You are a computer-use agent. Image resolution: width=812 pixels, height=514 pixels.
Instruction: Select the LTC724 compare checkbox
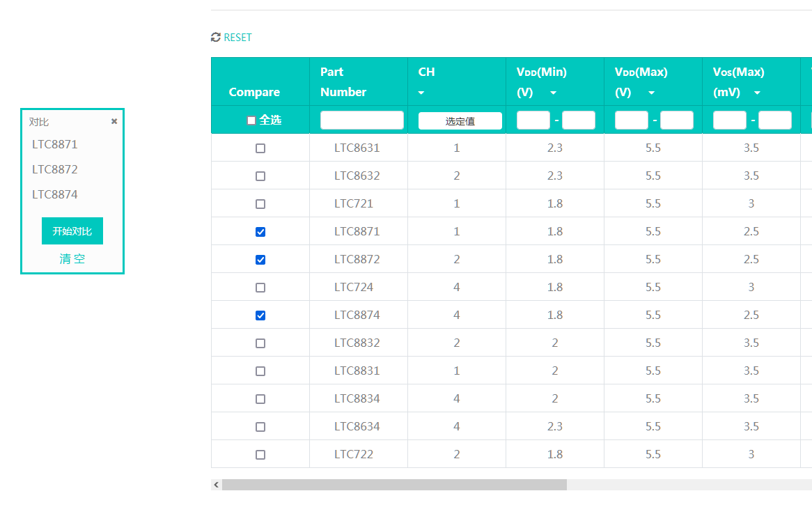point(260,288)
